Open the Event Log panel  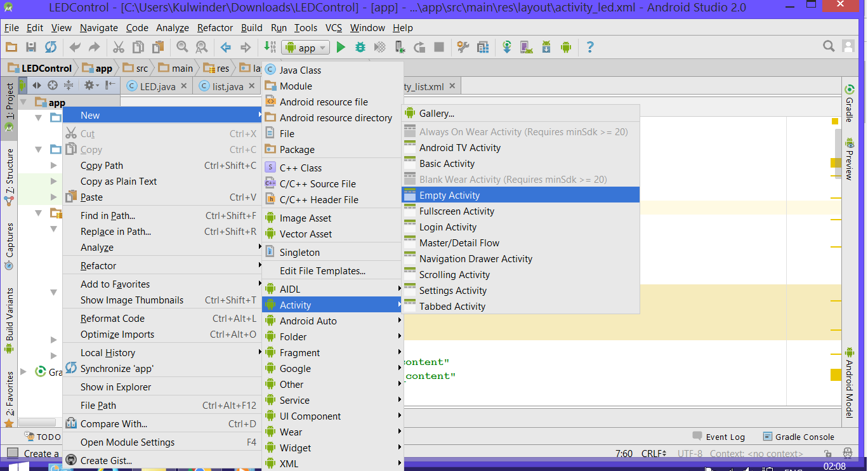point(719,437)
